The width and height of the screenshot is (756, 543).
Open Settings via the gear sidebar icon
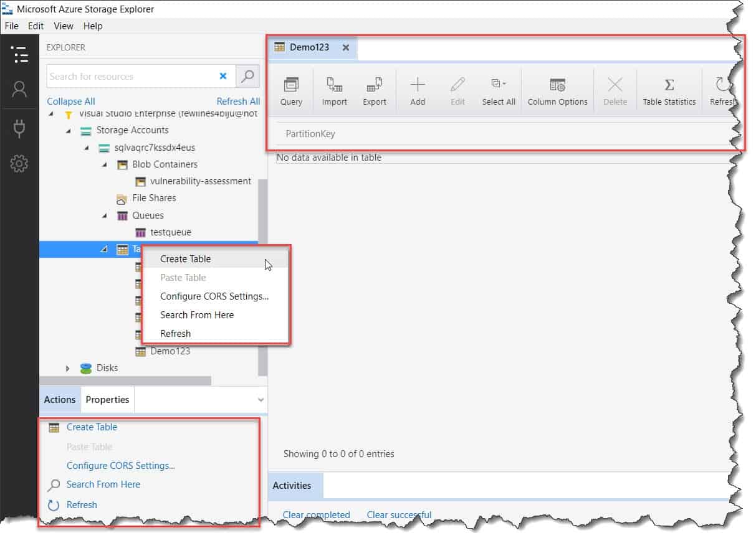(20, 163)
